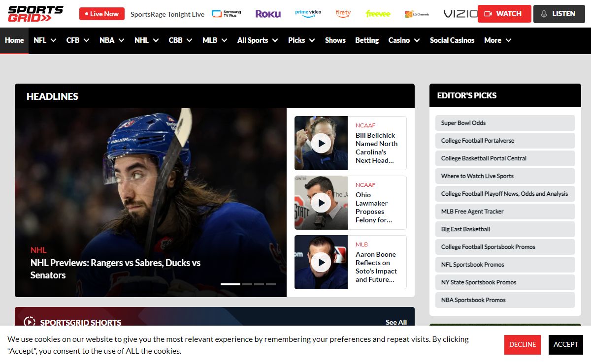Expand the Picks menu

click(x=301, y=40)
